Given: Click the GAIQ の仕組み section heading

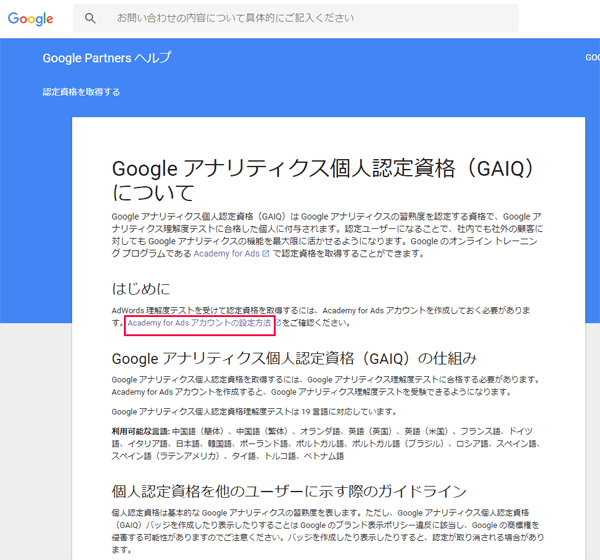Looking at the screenshot, I should 294,359.
